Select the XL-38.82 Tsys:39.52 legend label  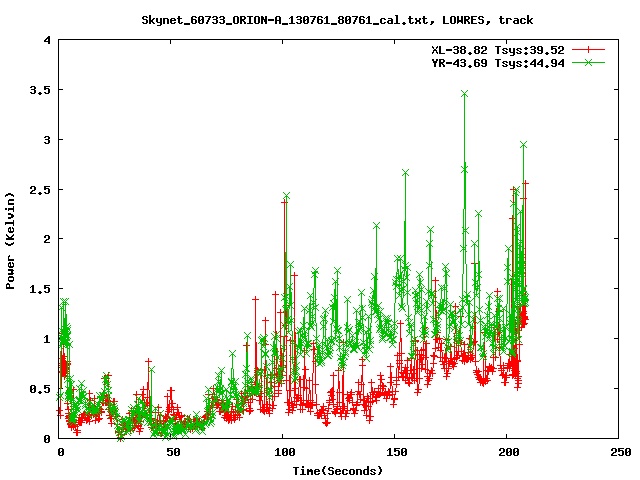pyautogui.click(x=498, y=50)
